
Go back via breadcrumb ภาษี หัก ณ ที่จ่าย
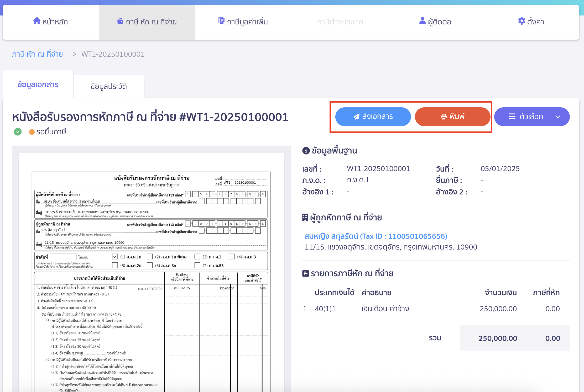38,54
